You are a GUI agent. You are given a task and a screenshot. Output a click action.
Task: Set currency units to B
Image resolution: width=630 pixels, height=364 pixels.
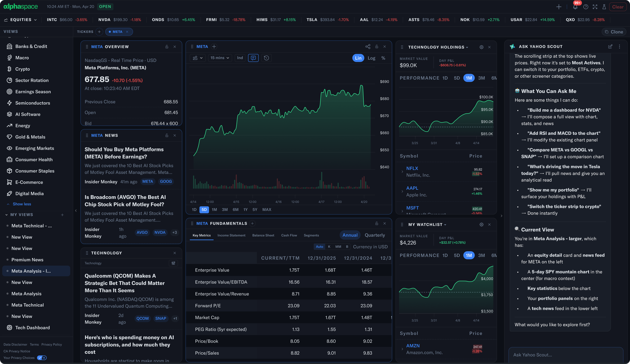[347, 247]
